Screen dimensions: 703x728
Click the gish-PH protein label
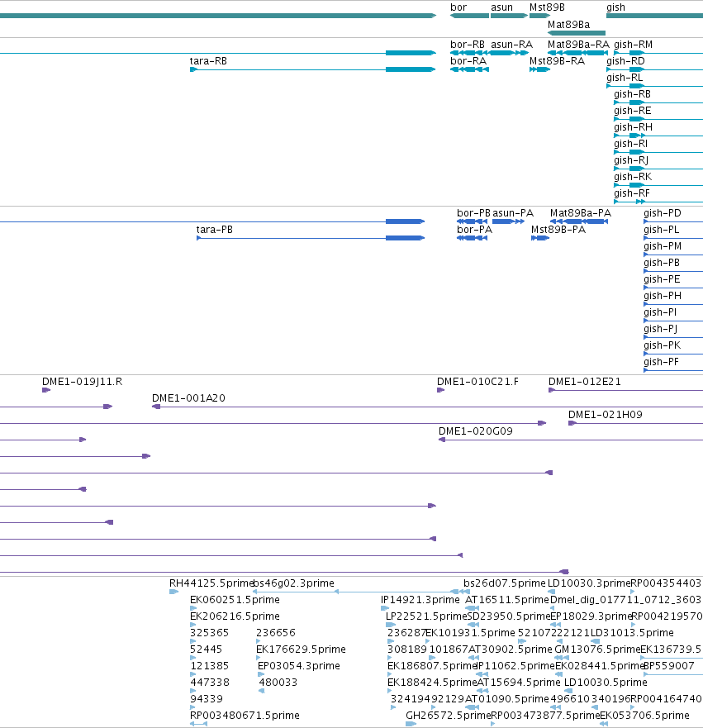tap(663, 296)
